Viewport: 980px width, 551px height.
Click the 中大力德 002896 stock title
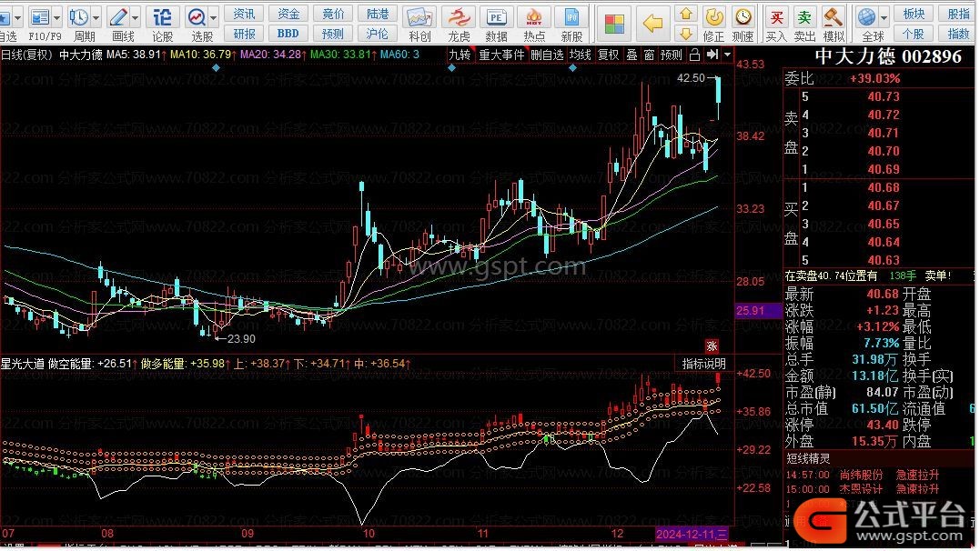(887, 57)
